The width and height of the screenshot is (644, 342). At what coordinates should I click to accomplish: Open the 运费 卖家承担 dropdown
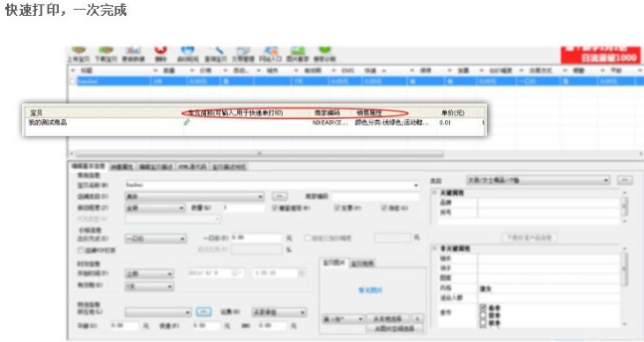point(279,312)
